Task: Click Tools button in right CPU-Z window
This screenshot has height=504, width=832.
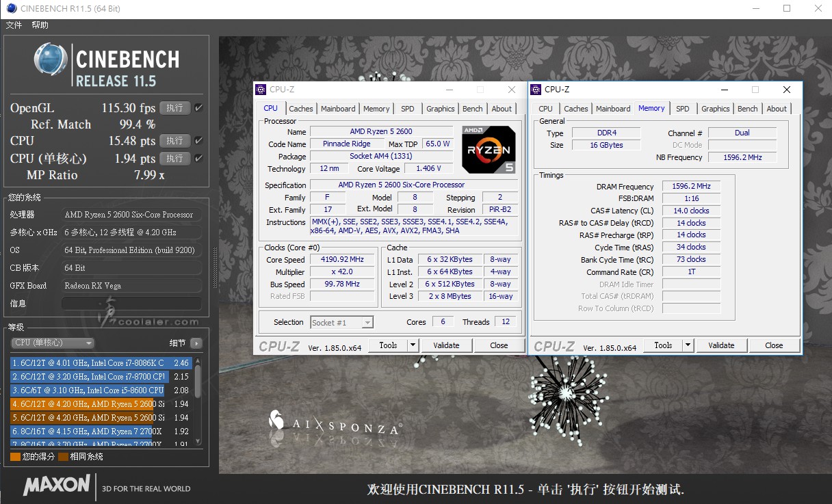Action: [663, 345]
